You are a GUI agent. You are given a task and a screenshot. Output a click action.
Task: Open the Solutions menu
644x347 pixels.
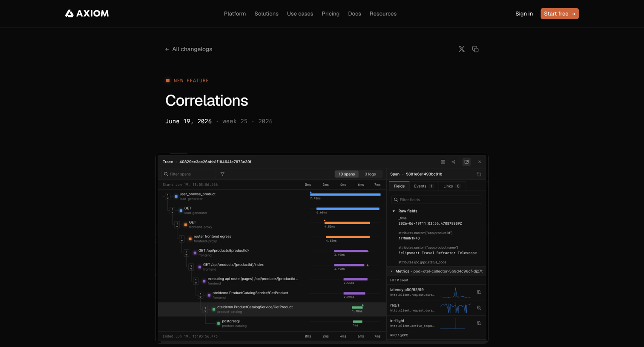(x=267, y=14)
